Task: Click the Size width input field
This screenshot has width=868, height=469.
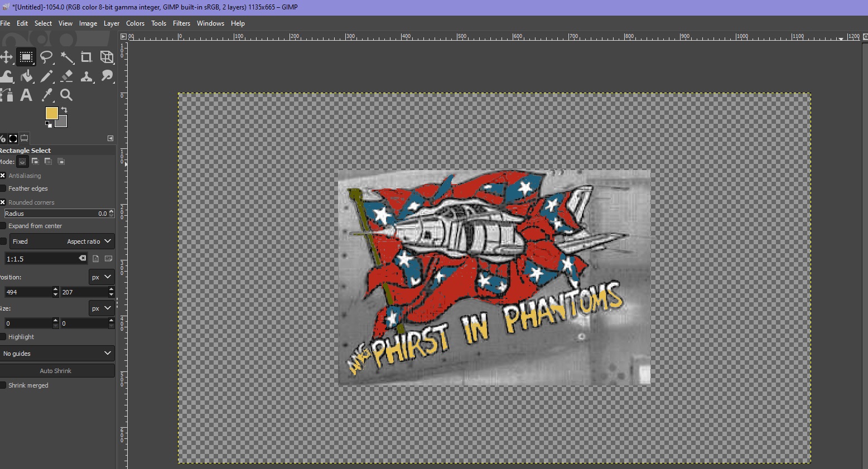Action: click(31, 323)
